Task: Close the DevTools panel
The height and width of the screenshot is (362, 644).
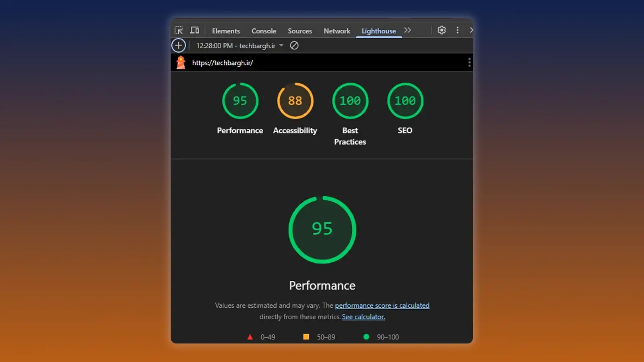Action: tap(471, 30)
